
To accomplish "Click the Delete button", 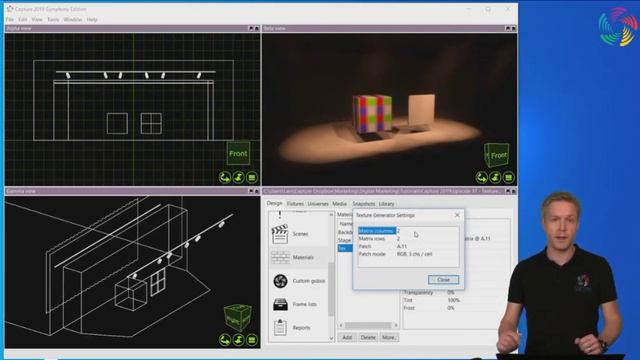I will click(368, 338).
